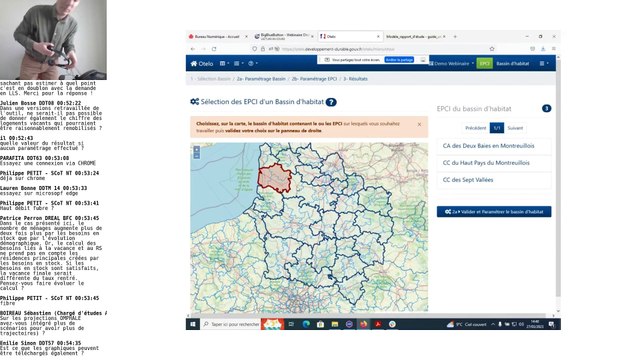The width and height of the screenshot is (640, 360).
Task: Expand the navbar menu at far right
Action: [544, 64]
